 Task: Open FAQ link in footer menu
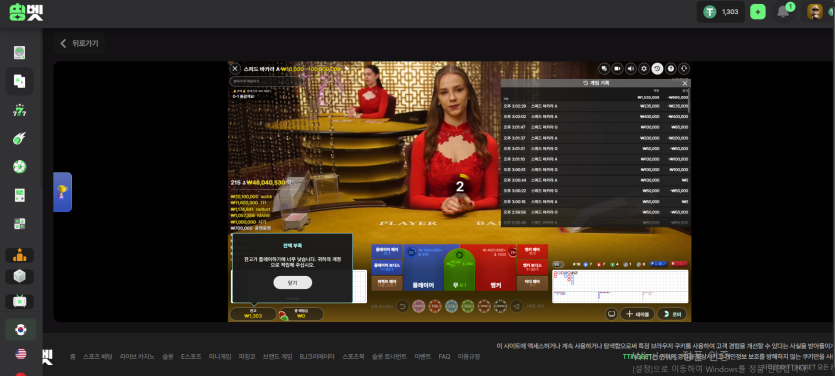tap(444, 357)
